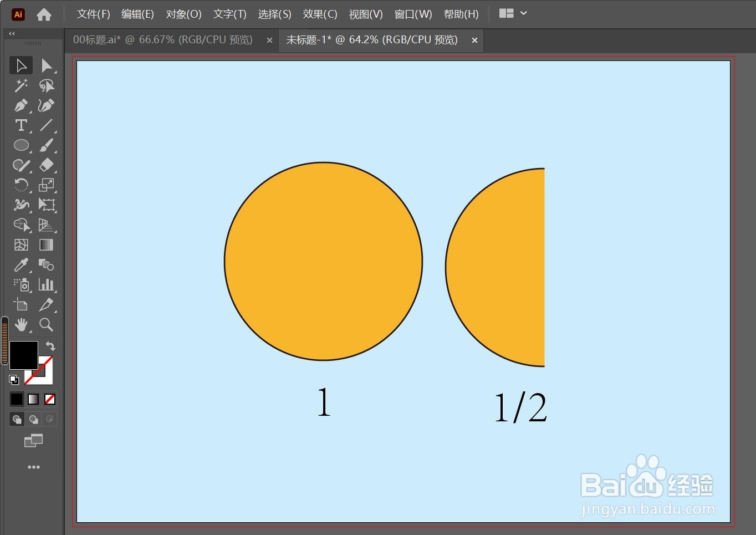Select the Symbol Sprayer tool
Screen dimensions: 756x535
(21, 285)
